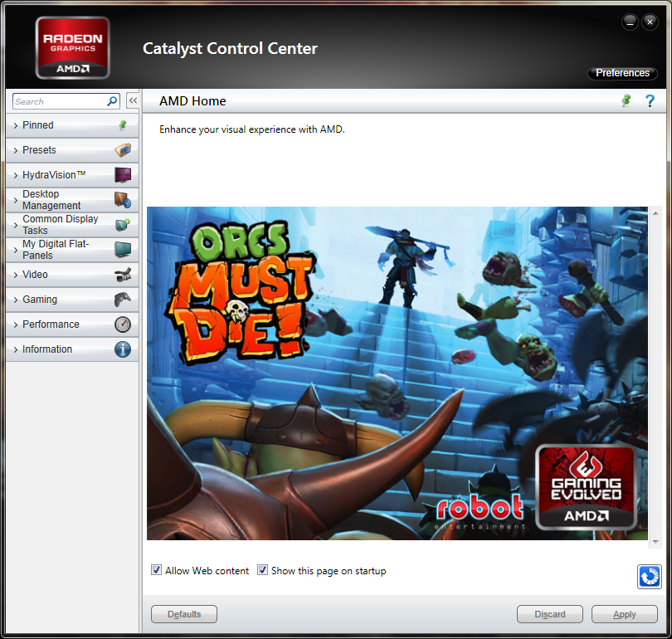This screenshot has width=672, height=639.
Task: Expand the Information section chevron
Action: (x=16, y=349)
